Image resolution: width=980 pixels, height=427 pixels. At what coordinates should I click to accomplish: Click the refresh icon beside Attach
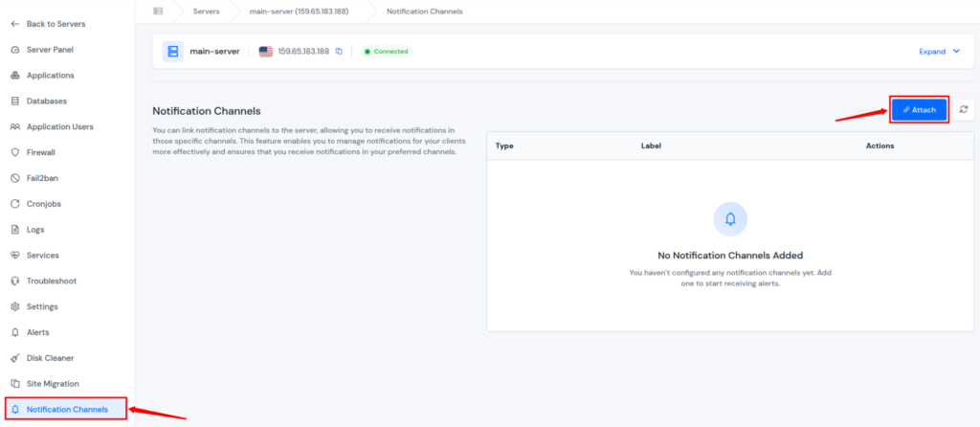(x=964, y=110)
